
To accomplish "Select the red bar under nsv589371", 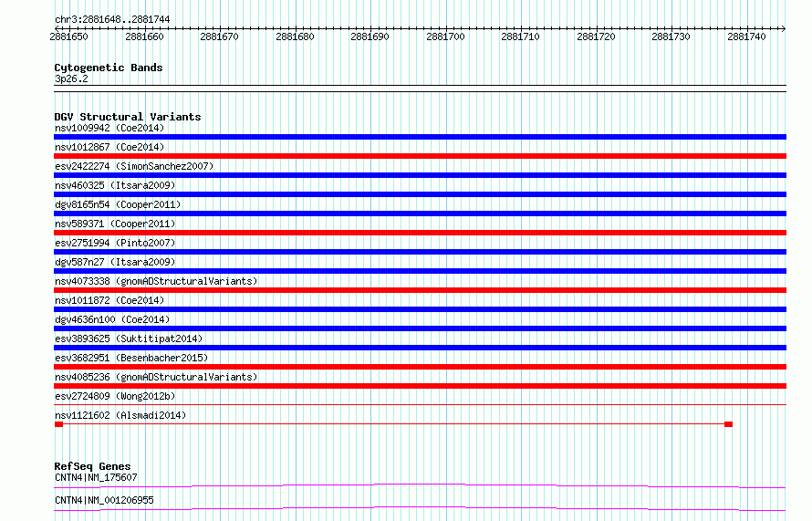I will tap(420, 233).
